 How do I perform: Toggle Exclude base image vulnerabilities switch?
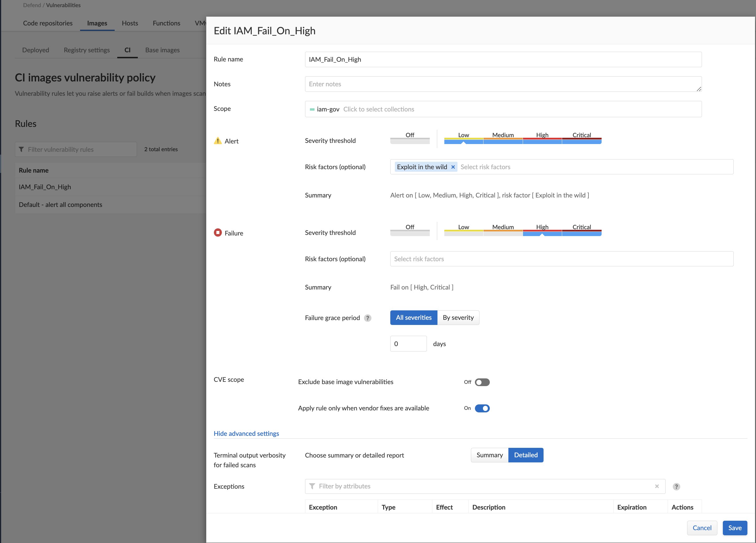pyautogui.click(x=482, y=382)
